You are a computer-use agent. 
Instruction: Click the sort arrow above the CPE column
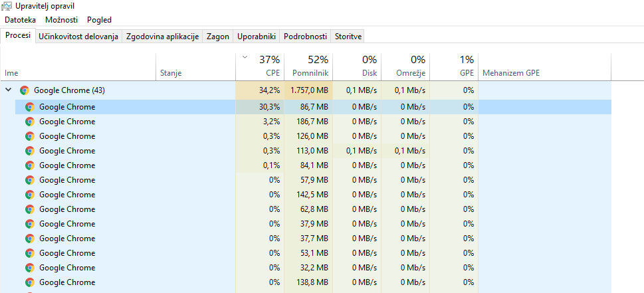pos(245,57)
